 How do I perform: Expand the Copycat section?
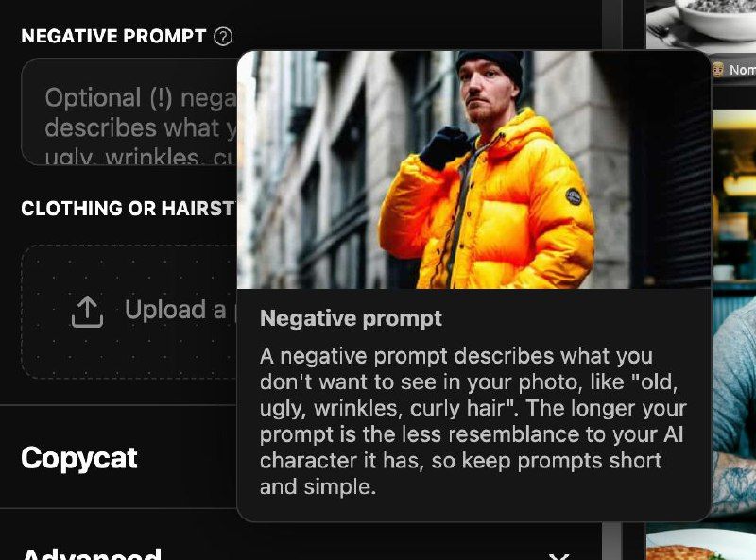79,458
